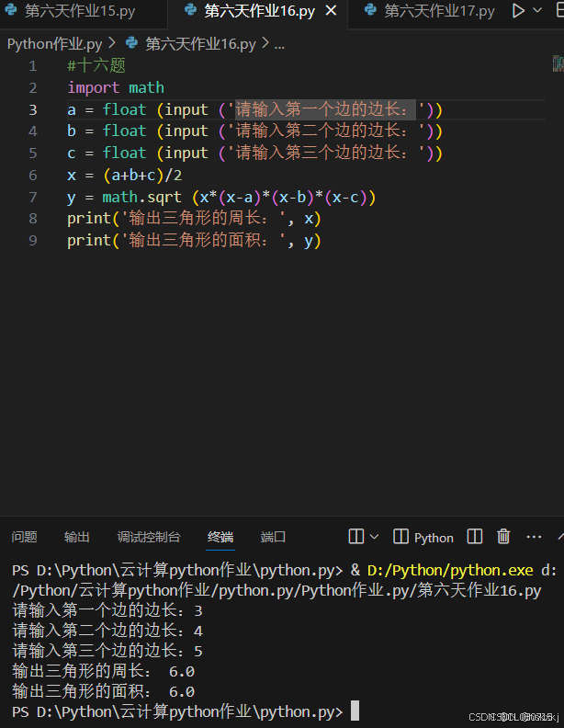
Task: Click terminal line '请输入第三个边的边长: 5'
Action: point(107,651)
